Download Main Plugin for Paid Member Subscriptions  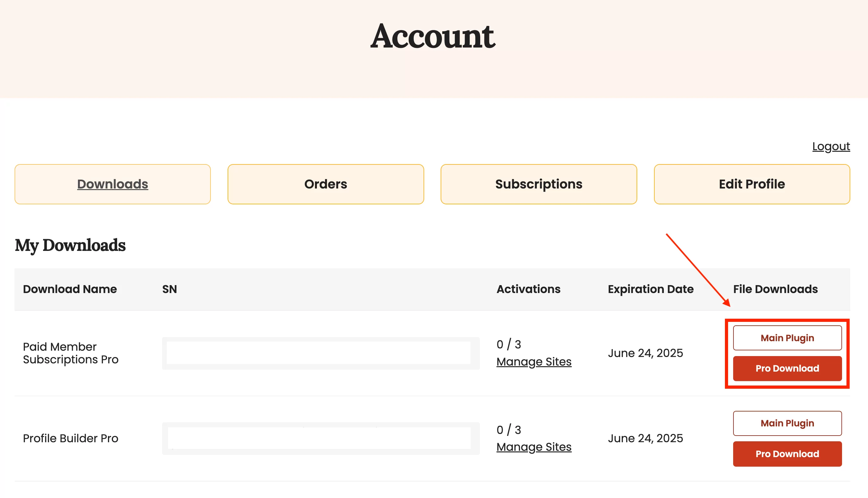(787, 338)
